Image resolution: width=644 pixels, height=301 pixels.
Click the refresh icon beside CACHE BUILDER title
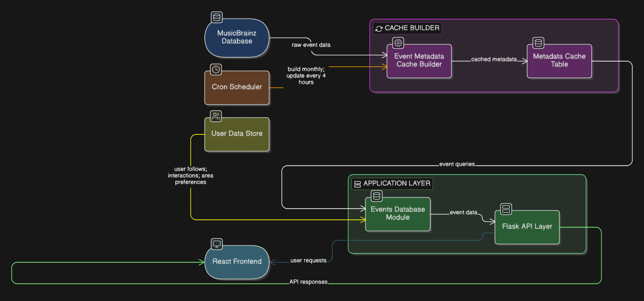click(379, 28)
